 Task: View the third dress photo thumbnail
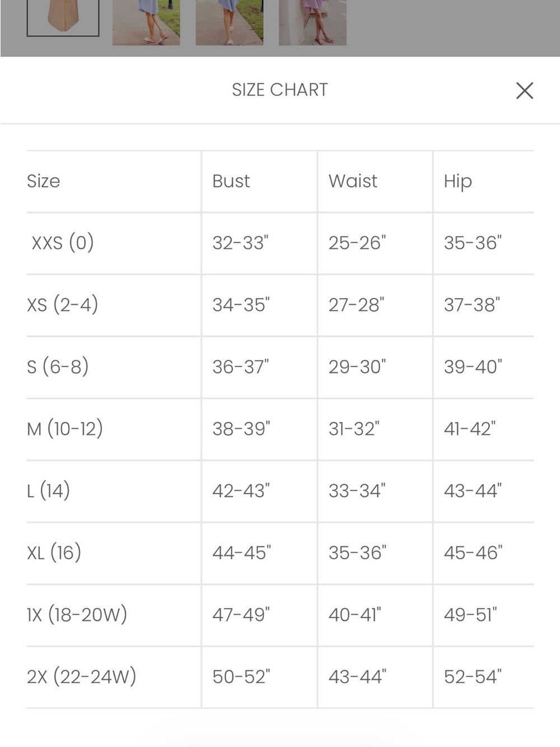(230, 22)
